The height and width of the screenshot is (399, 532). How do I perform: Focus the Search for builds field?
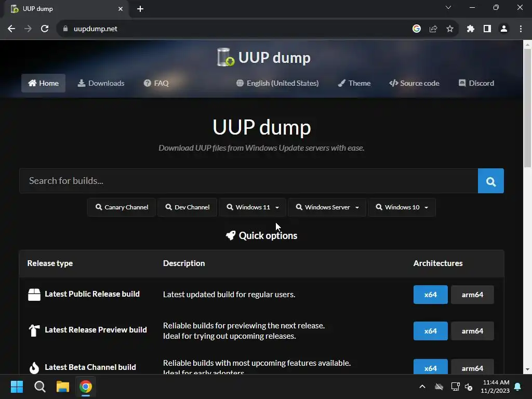click(248, 181)
